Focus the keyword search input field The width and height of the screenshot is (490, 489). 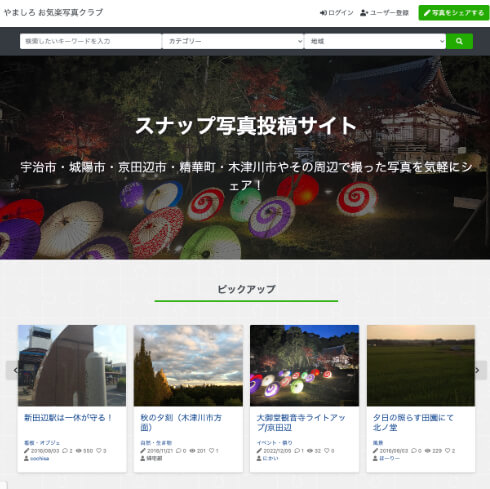tap(91, 41)
